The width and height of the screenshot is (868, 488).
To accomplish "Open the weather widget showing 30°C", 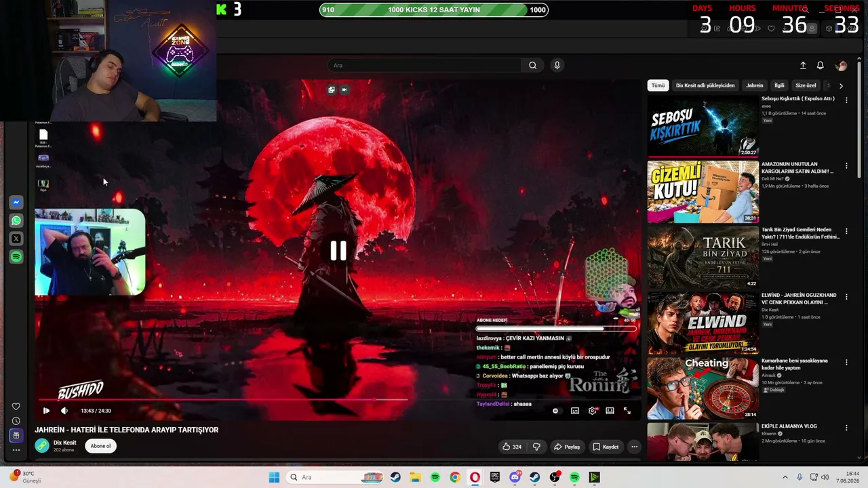I will click(x=24, y=477).
